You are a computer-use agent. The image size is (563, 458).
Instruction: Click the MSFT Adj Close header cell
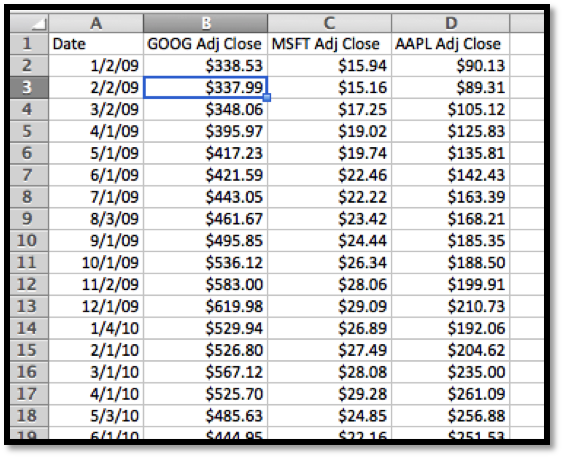(329, 44)
